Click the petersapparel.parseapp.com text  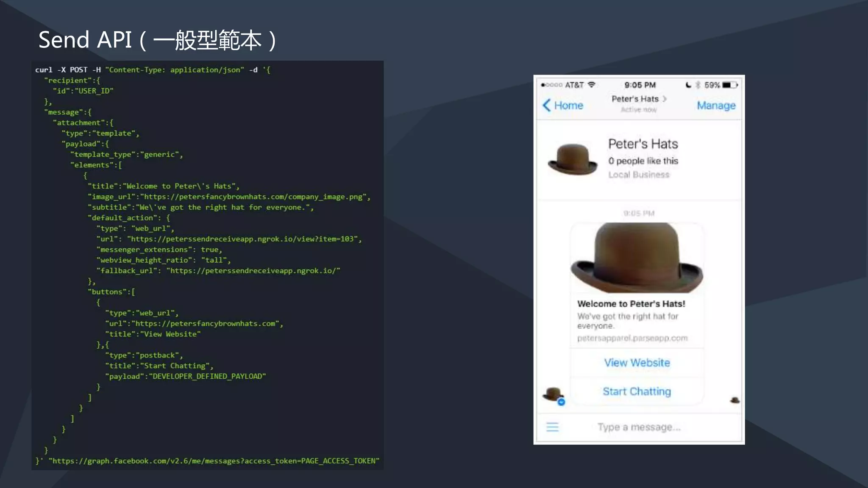pyautogui.click(x=632, y=338)
